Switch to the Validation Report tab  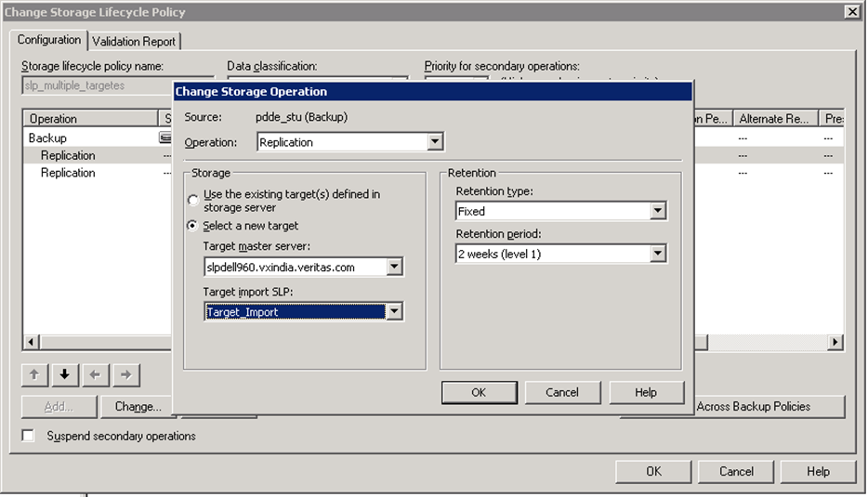(x=135, y=41)
